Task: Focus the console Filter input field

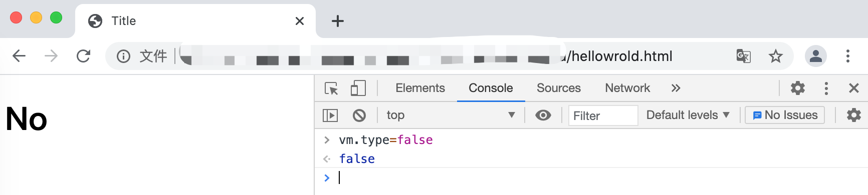Action: (603, 115)
